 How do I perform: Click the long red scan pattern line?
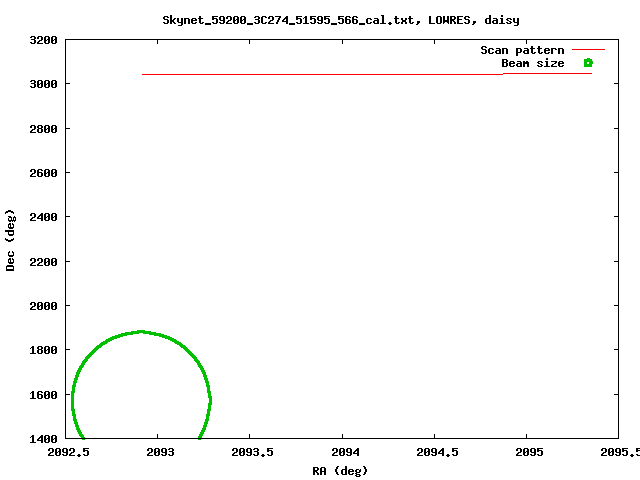coord(367,74)
